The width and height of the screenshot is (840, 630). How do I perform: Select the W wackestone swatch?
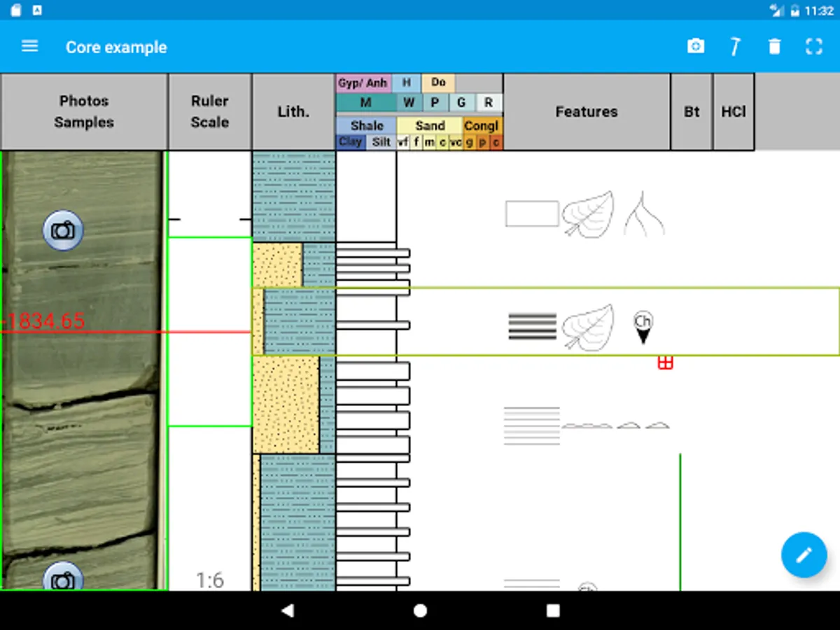tap(409, 103)
